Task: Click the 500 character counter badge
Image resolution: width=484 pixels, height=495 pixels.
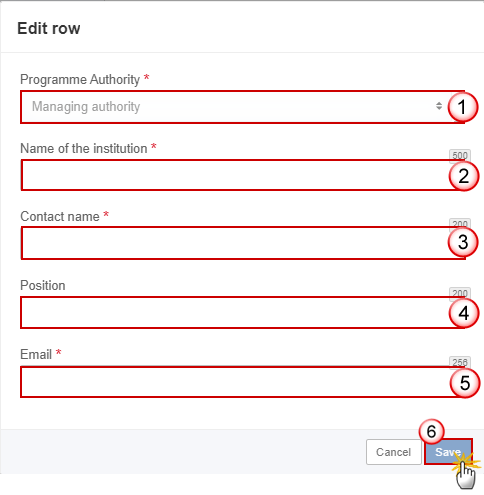Action: pyautogui.click(x=460, y=155)
